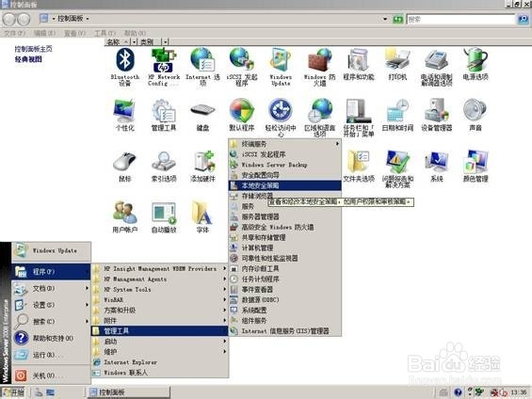Expand the 启动 program folder

click(159, 342)
